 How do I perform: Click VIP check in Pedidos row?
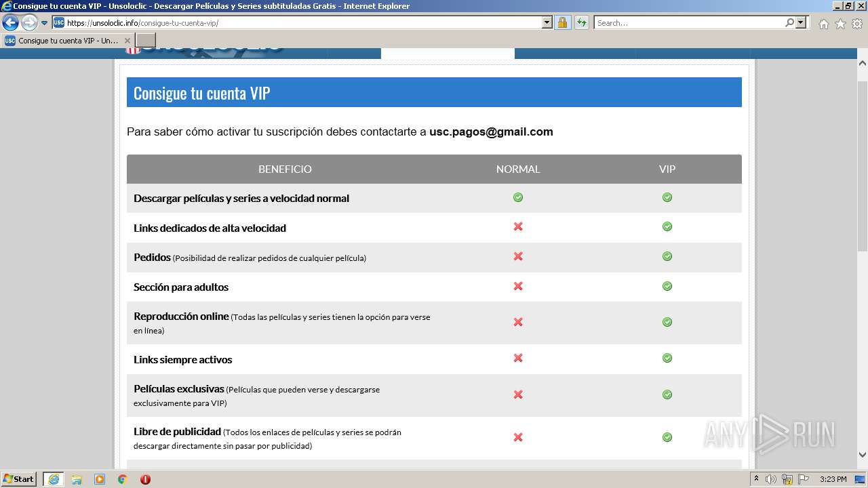(x=667, y=256)
